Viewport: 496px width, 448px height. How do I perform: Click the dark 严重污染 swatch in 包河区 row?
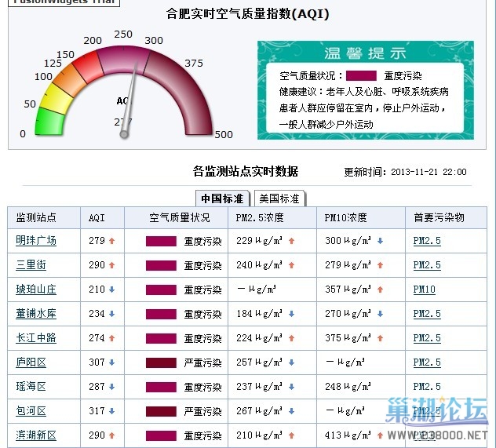[x=161, y=412]
